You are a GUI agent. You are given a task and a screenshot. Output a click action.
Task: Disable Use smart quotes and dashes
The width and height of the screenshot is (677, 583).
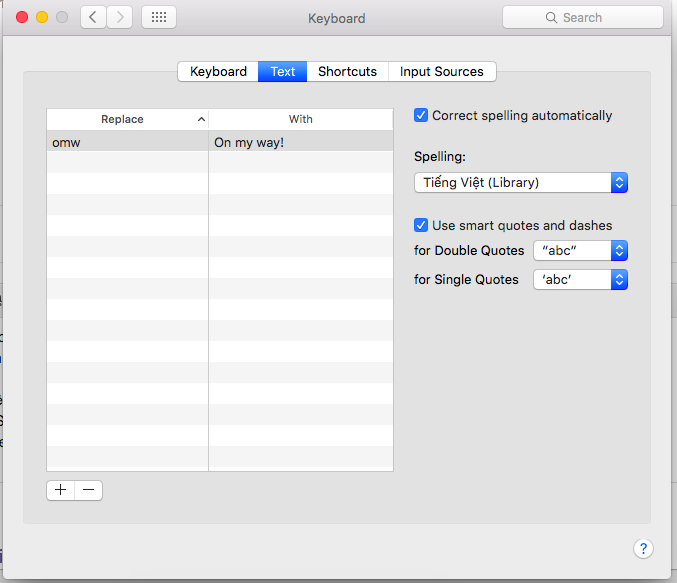tap(421, 225)
